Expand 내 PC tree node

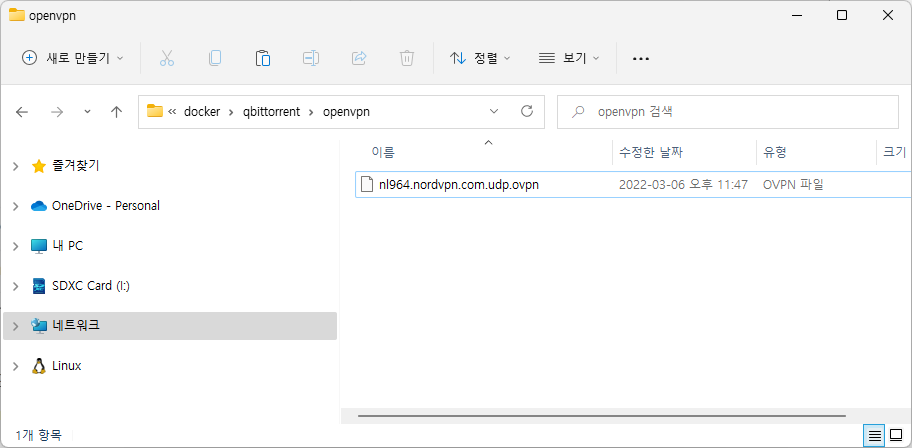tap(16, 246)
